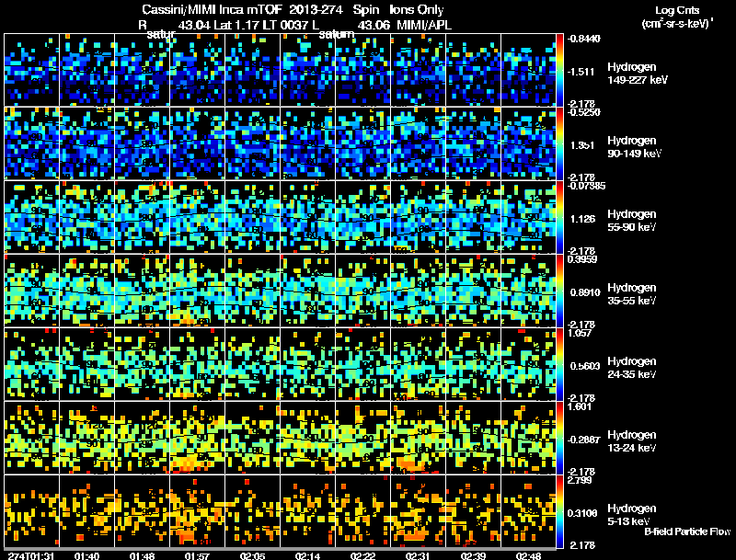Click the '-0.5250' color scale value
The height and width of the screenshot is (560, 736).
[583, 112]
